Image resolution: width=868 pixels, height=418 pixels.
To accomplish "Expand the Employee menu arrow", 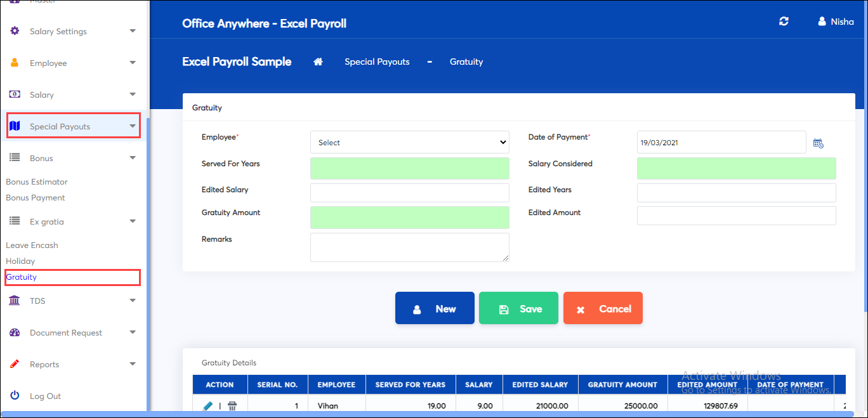I will pos(133,63).
